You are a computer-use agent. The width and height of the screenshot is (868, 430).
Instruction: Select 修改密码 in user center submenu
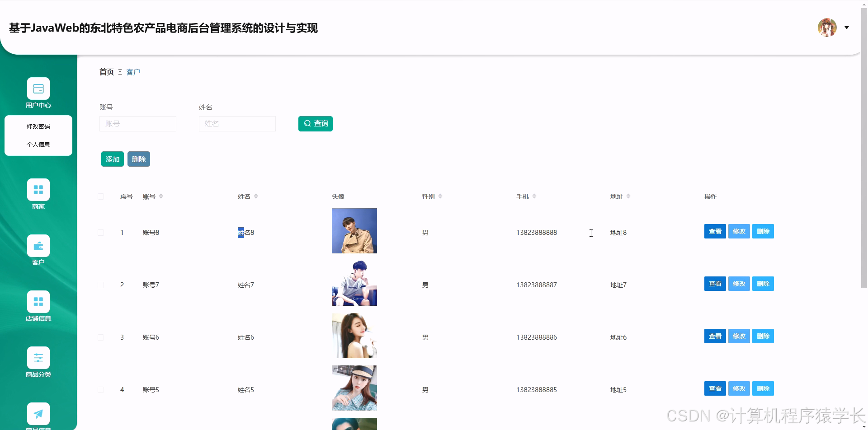tap(38, 126)
